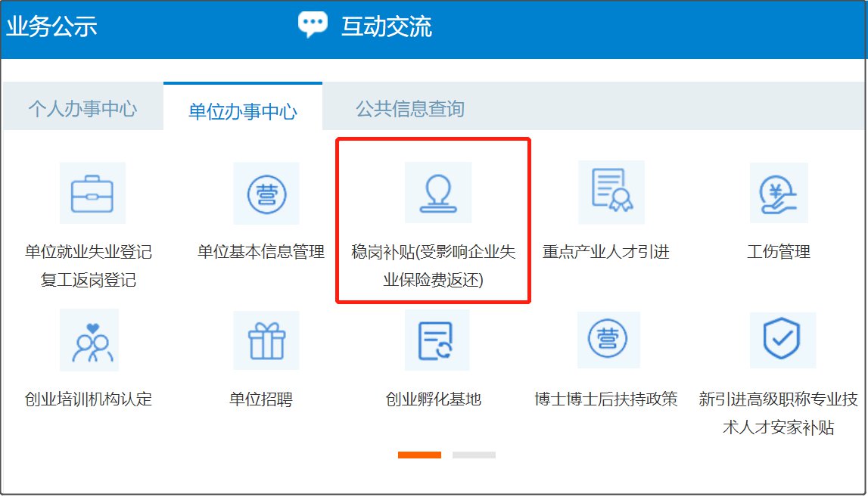Open the 稳岗补贴(受影响企业失业保险费返还) link
Image resolution: width=868 pixels, height=497 pixels.
tap(434, 266)
